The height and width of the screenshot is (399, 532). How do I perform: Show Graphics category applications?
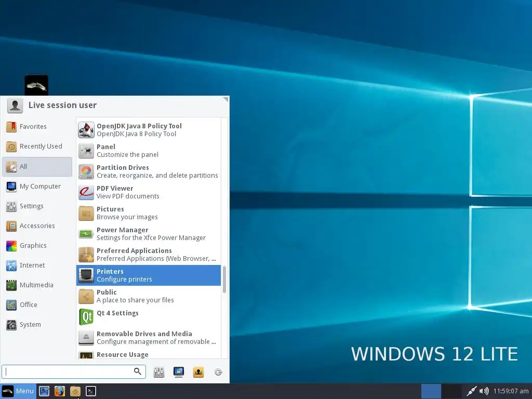tap(37, 245)
